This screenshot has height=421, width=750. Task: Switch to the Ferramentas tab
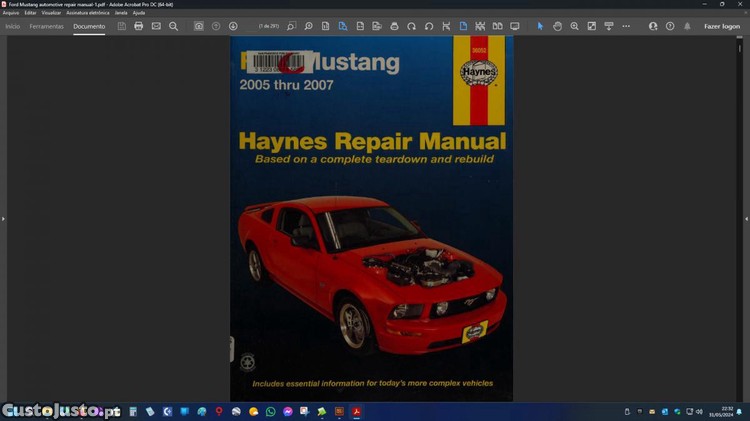pyautogui.click(x=46, y=26)
